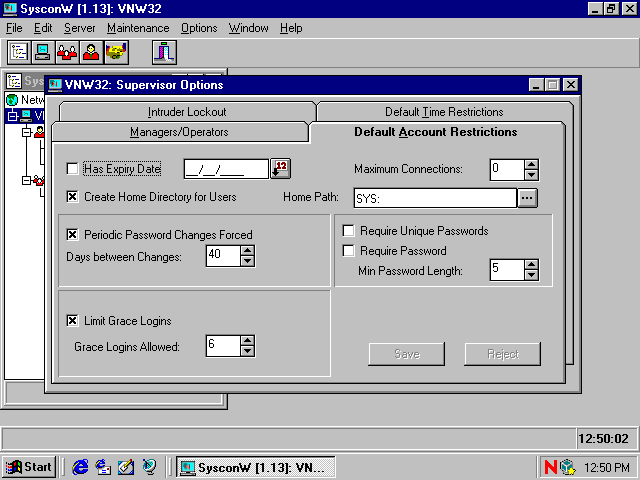Open the Edit menu

tap(43, 28)
